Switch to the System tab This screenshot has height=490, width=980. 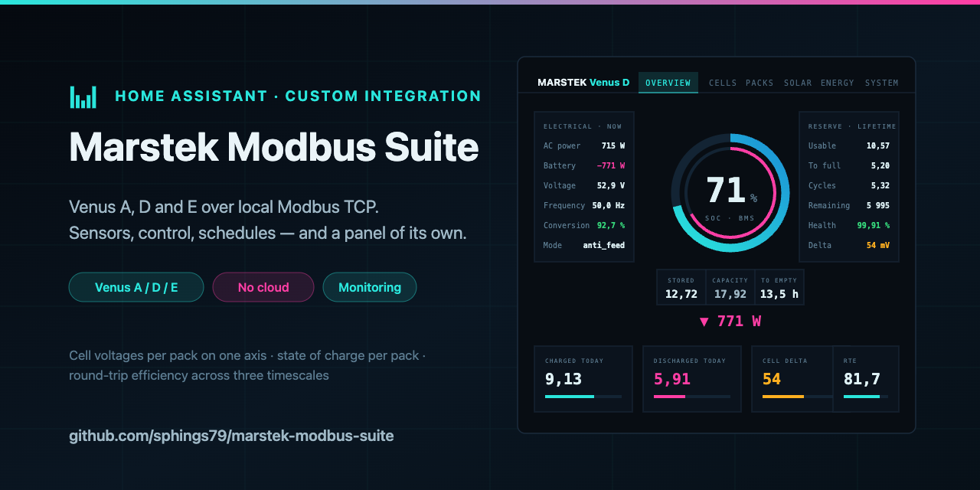882,83
